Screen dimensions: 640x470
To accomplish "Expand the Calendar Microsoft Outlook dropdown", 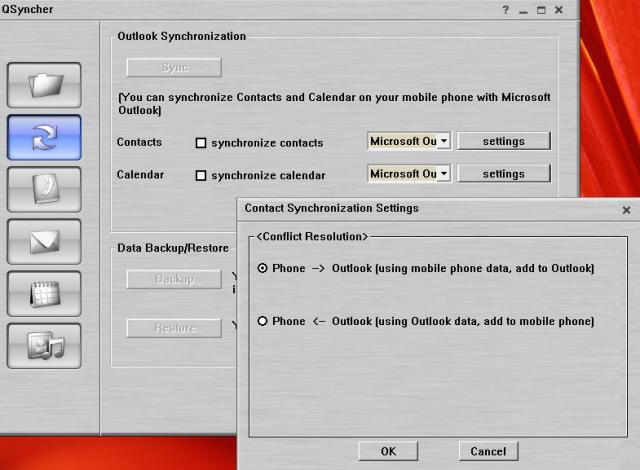I will (444, 174).
